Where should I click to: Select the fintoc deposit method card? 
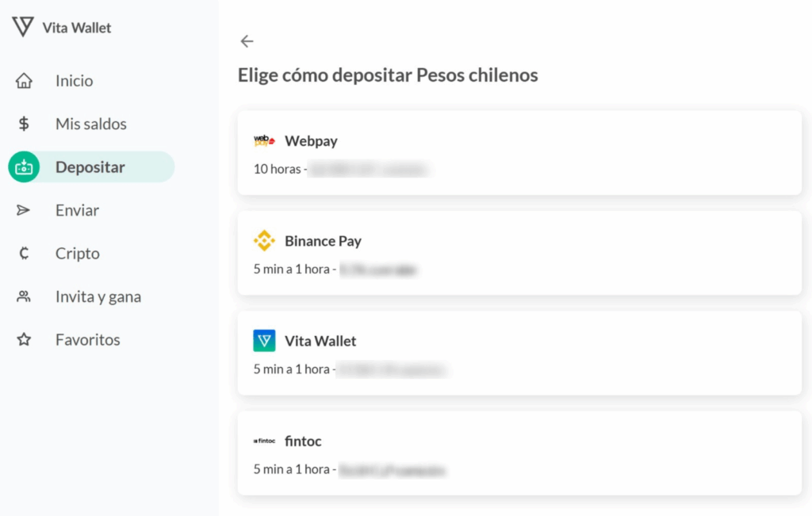tap(519, 453)
